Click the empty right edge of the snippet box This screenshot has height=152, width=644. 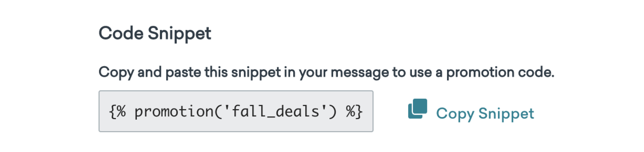[x=368, y=111]
